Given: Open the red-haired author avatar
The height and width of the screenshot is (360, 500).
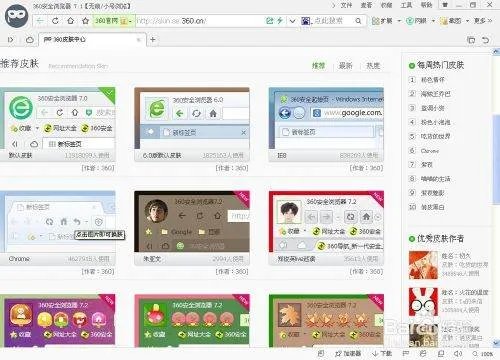Looking at the screenshot, I should pos(423,265).
